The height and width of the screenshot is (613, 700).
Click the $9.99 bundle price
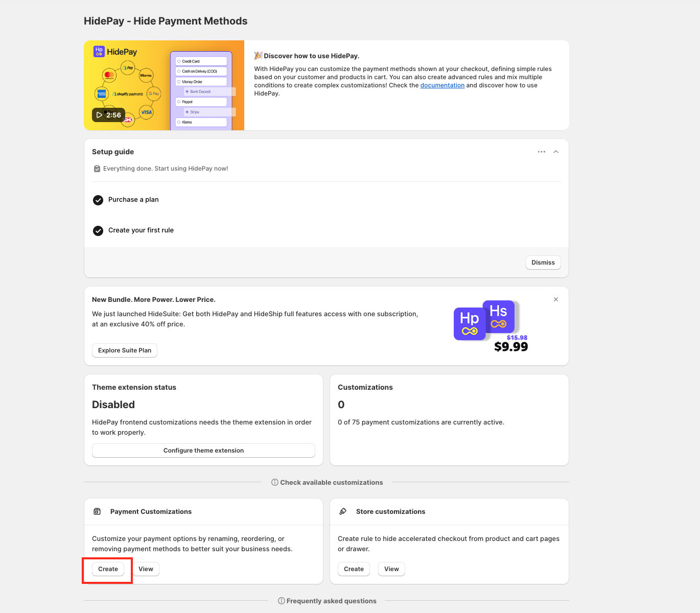[x=511, y=347]
